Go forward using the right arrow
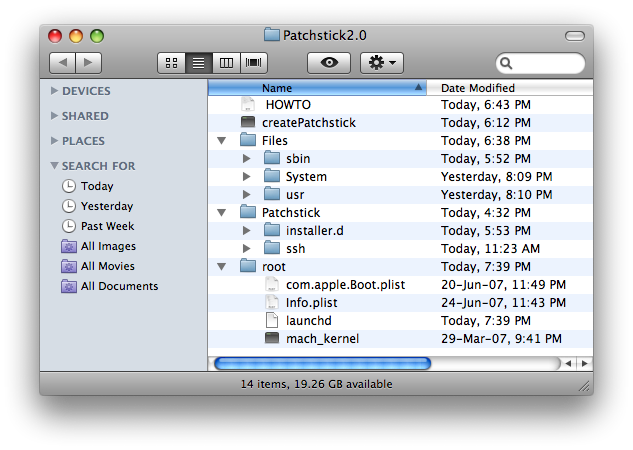 pos(88,63)
